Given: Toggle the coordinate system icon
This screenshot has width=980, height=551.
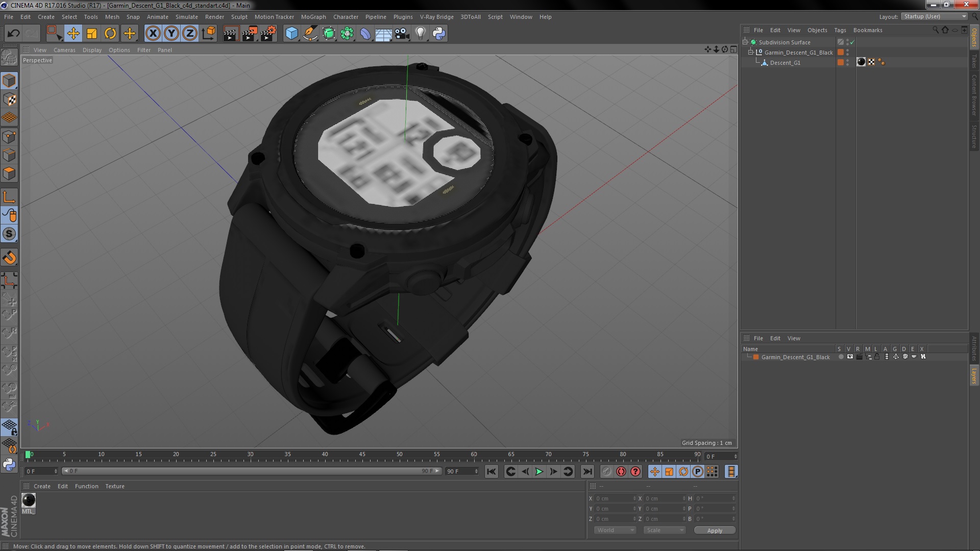Looking at the screenshot, I should (x=209, y=34).
